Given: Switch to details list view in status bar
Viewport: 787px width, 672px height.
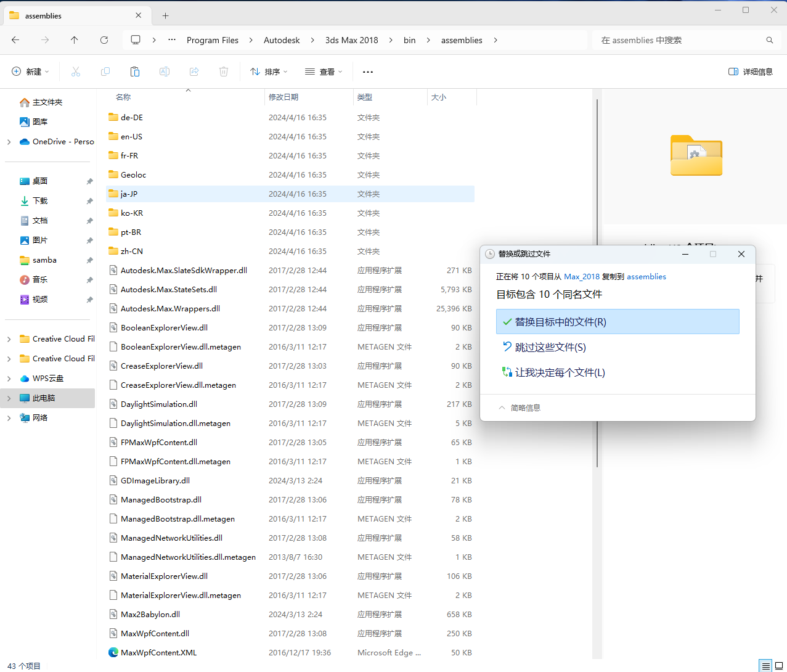Looking at the screenshot, I should [765, 666].
